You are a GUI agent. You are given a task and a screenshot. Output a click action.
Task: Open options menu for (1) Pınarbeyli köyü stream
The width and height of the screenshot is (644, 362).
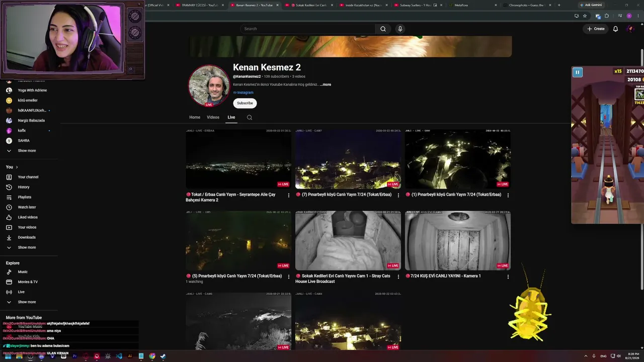coord(508,195)
